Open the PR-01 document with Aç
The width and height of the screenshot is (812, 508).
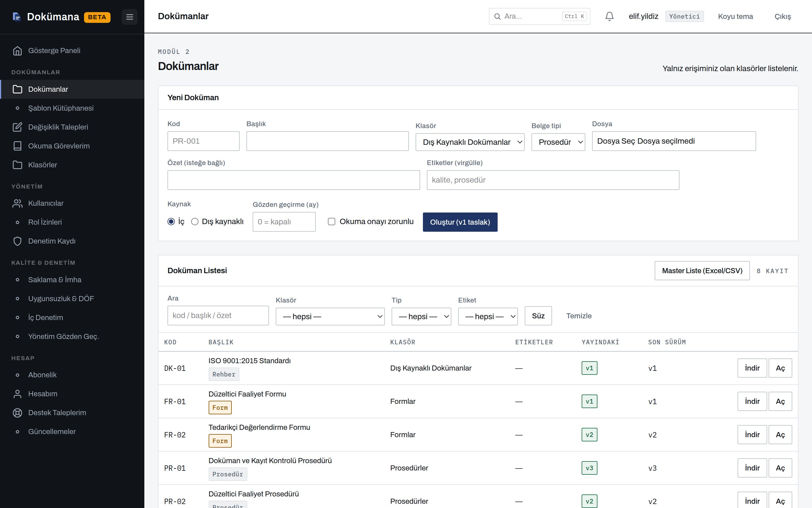pos(780,468)
